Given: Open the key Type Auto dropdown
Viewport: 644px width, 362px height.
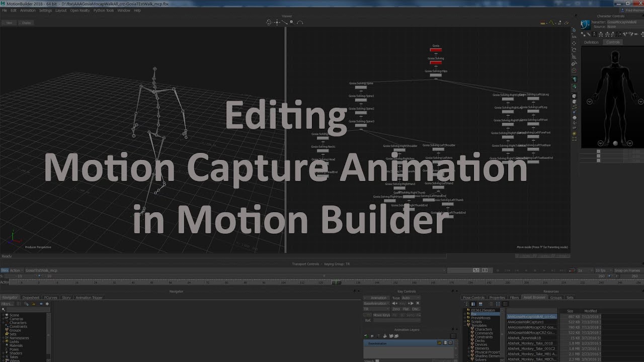Looking at the screenshot, I should tap(411, 298).
